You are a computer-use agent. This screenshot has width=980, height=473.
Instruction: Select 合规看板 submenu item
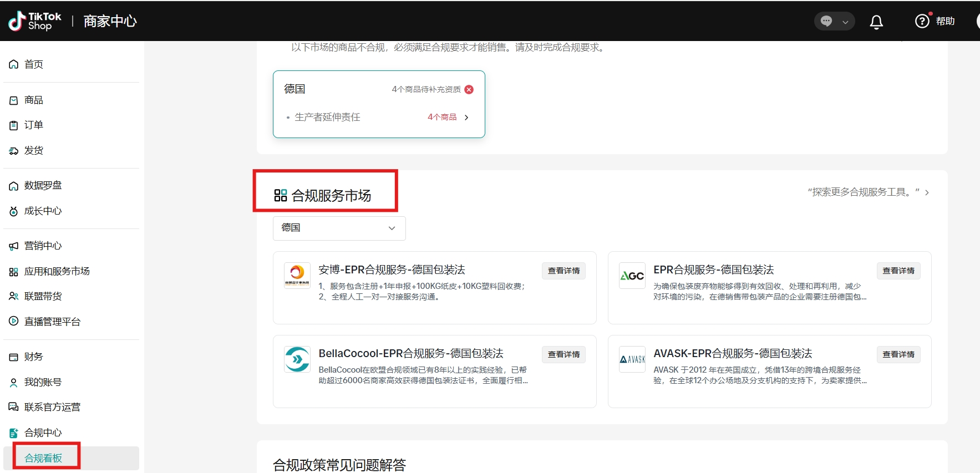[x=43, y=458]
